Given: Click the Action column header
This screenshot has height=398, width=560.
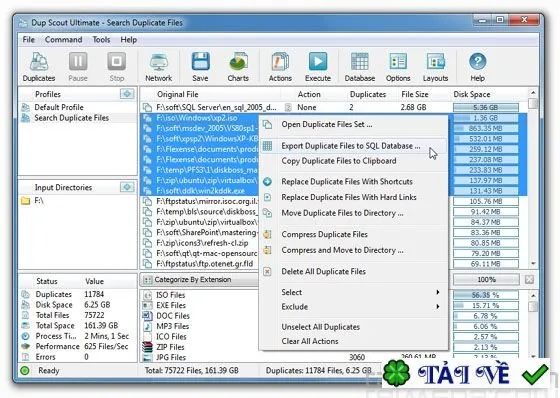Looking at the screenshot, I should click(x=309, y=94).
